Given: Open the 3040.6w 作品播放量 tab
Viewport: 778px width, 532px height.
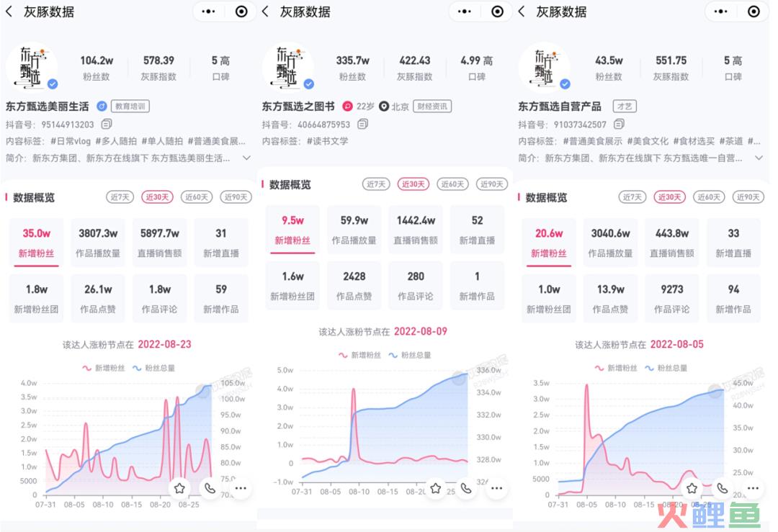Looking at the screenshot, I should [x=610, y=243].
